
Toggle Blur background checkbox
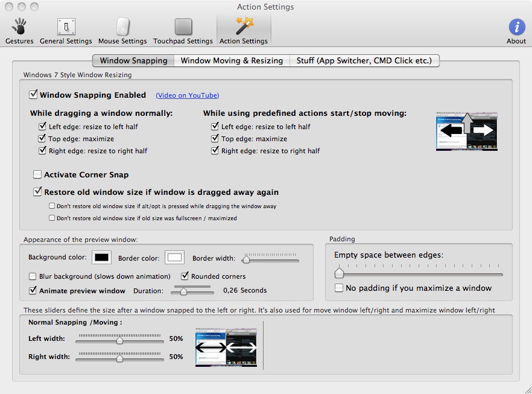33,276
